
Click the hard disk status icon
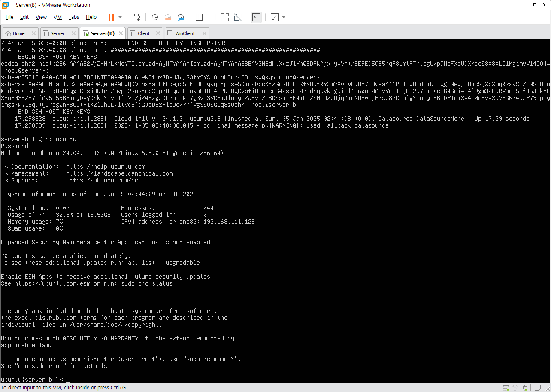click(507, 387)
